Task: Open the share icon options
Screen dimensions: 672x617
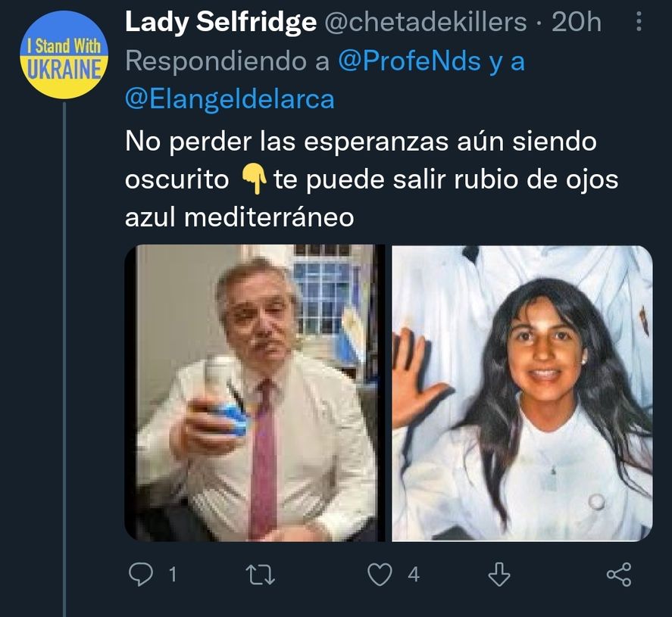Action: coord(619,574)
